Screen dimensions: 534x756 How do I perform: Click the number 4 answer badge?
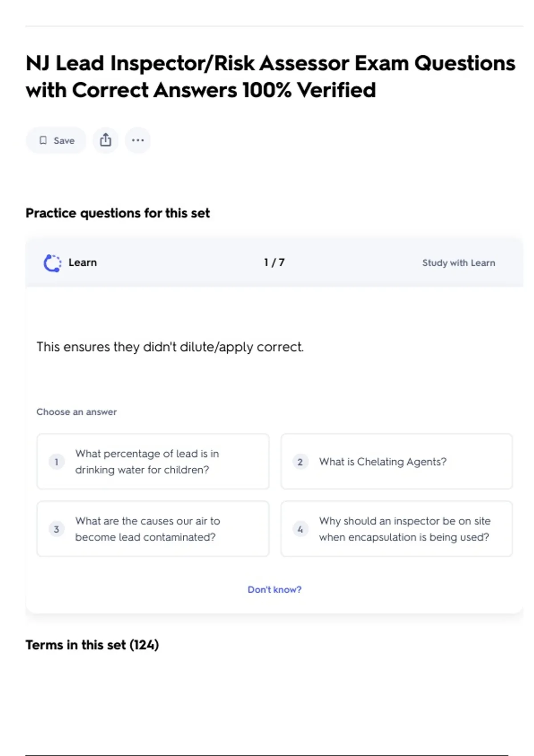(x=300, y=529)
